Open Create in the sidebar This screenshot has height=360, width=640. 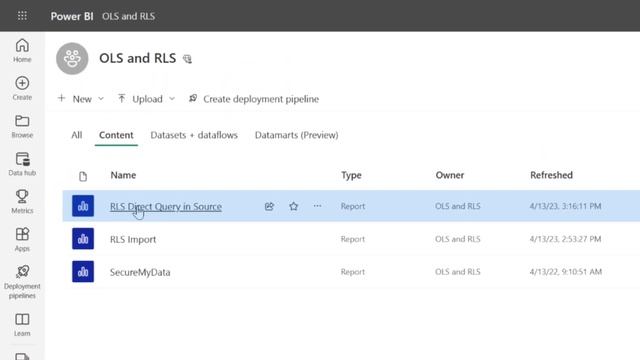(22, 88)
